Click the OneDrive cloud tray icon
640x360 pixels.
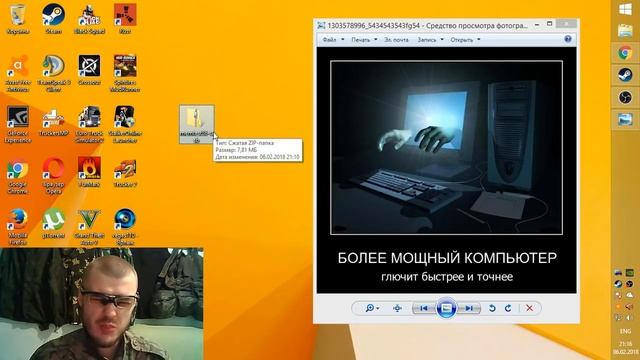630,295
